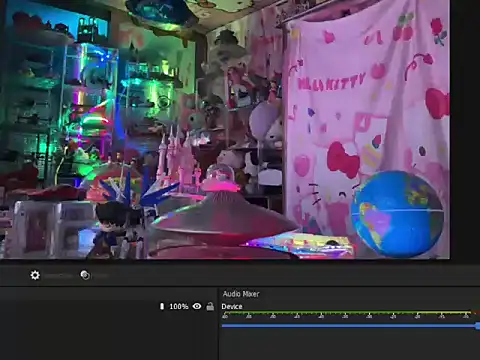Hide the source with the eye icon
Image resolution: width=480 pixels, height=360 pixels.
pyautogui.click(x=197, y=306)
